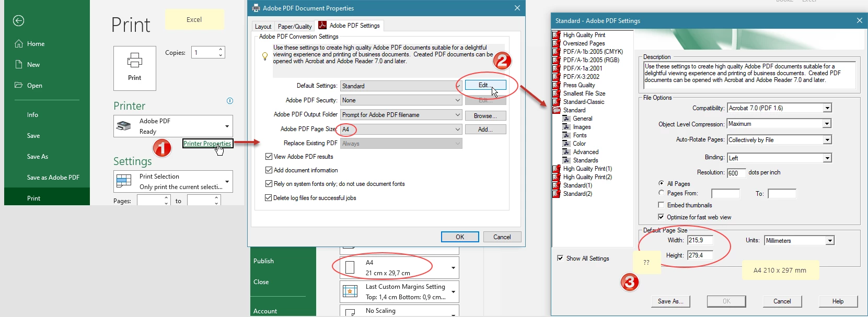The image size is (868, 317).
Task: Click the Width field showing 215,9
Action: pos(700,240)
